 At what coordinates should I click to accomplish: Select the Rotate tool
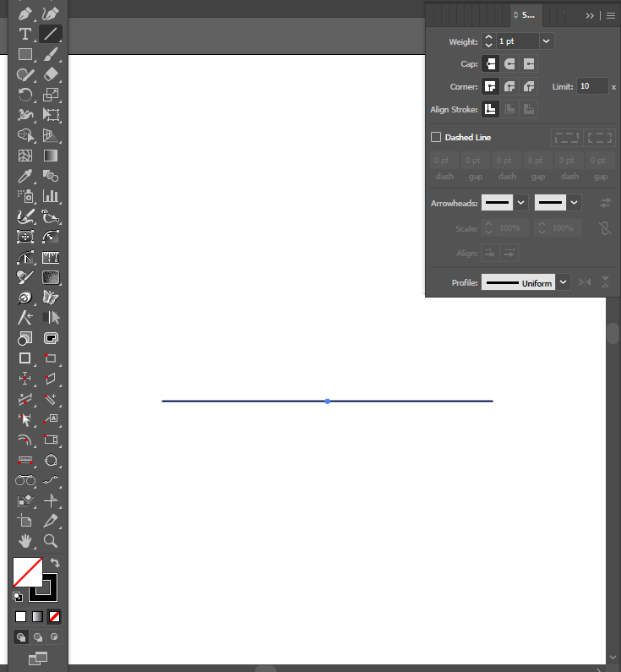(x=25, y=95)
